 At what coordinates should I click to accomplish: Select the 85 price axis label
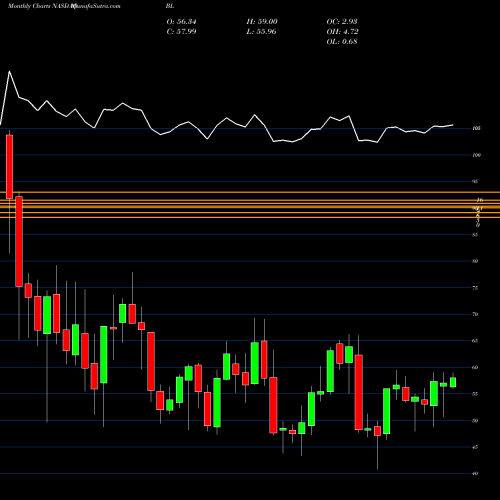tap(475, 235)
